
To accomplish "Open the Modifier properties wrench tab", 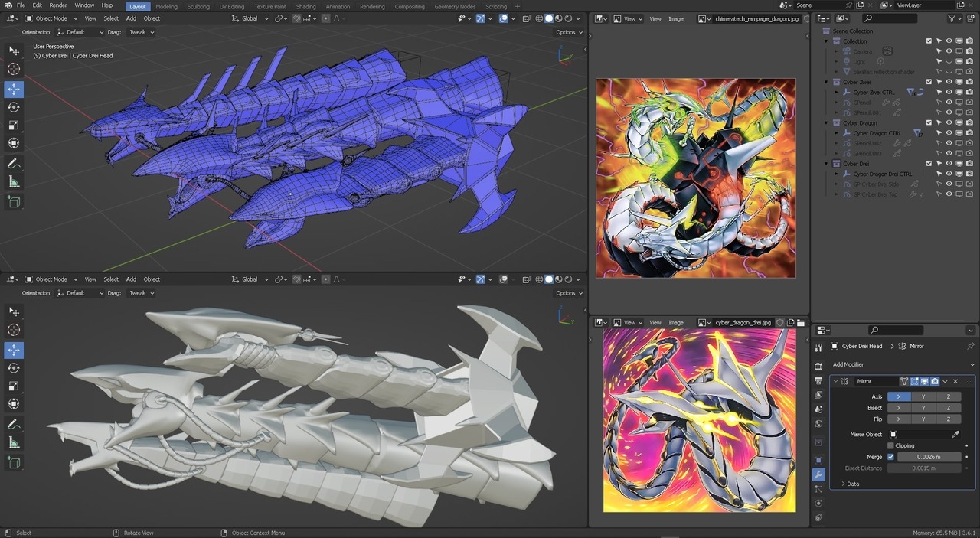I will [x=818, y=474].
